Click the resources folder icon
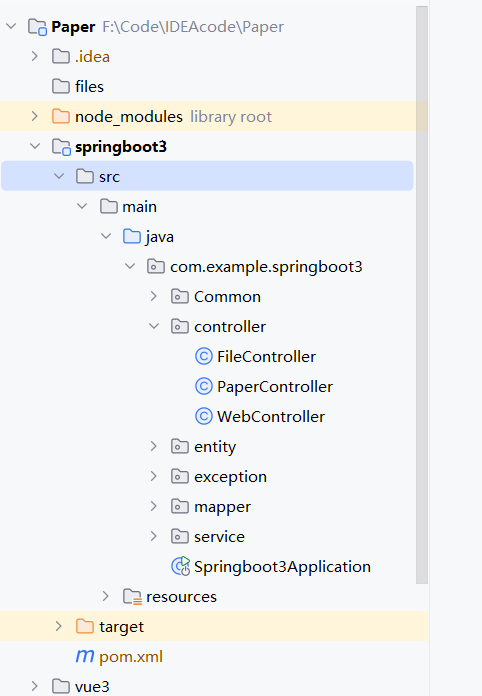The width and height of the screenshot is (482, 696). pos(132,597)
